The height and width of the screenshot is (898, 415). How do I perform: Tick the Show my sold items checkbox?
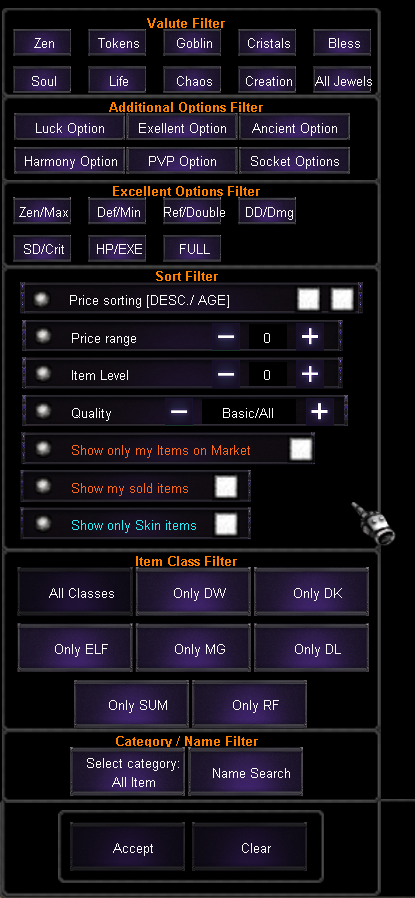[x=226, y=487]
